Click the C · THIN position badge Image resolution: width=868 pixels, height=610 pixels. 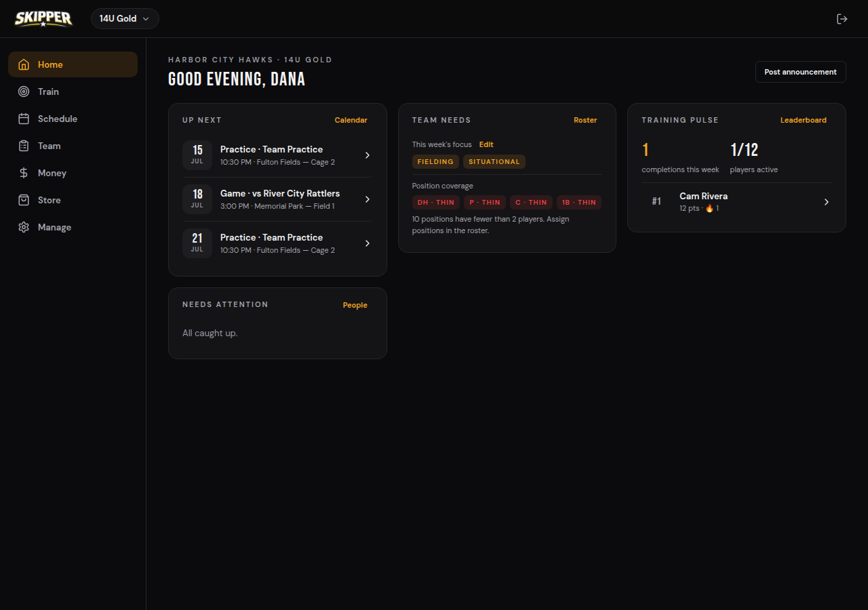pos(531,203)
